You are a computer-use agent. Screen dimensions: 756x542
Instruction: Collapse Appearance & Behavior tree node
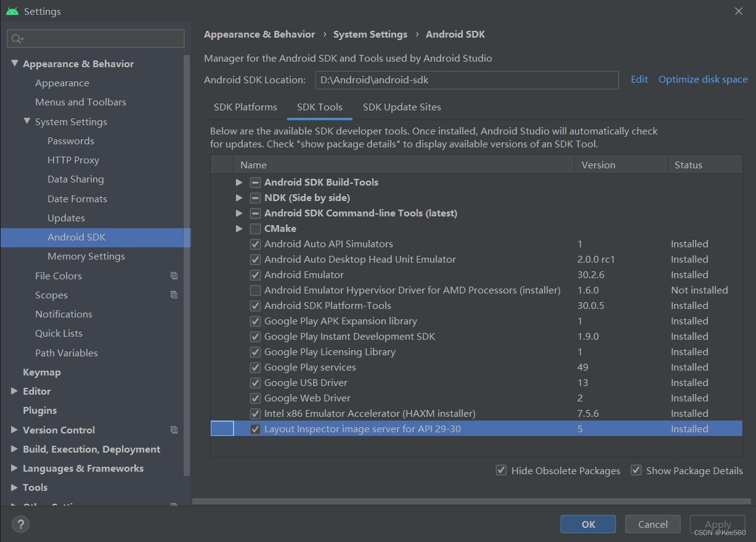(x=14, y=64)
